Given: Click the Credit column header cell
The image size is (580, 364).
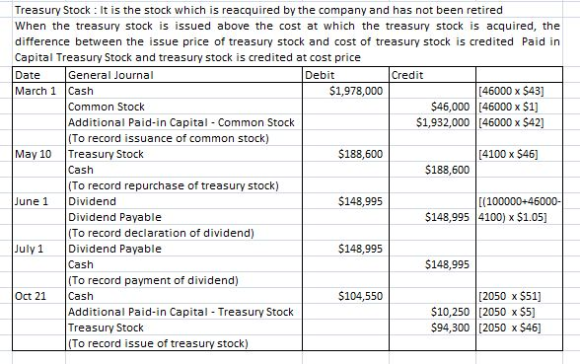Looking at the screenshot, I should (432, 75).
